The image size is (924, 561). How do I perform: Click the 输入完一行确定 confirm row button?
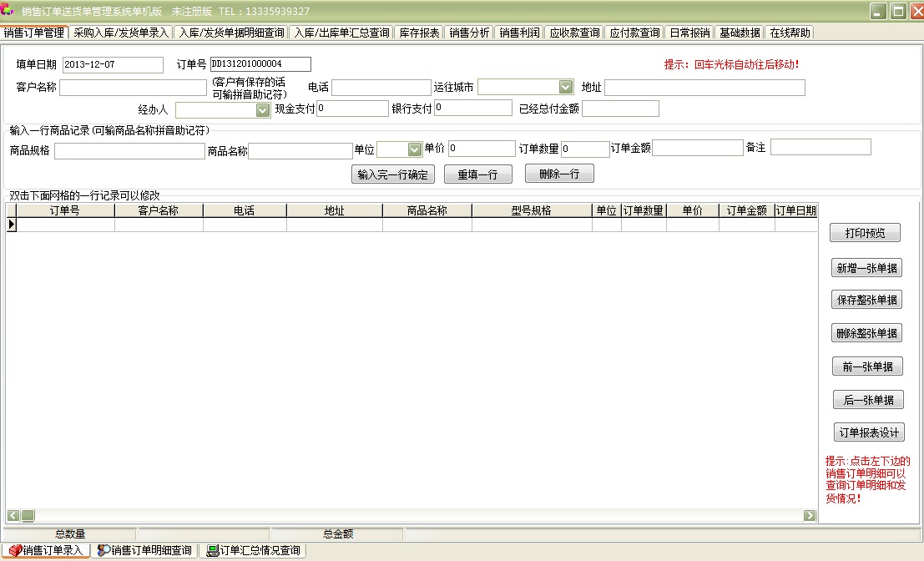(392, 174)
